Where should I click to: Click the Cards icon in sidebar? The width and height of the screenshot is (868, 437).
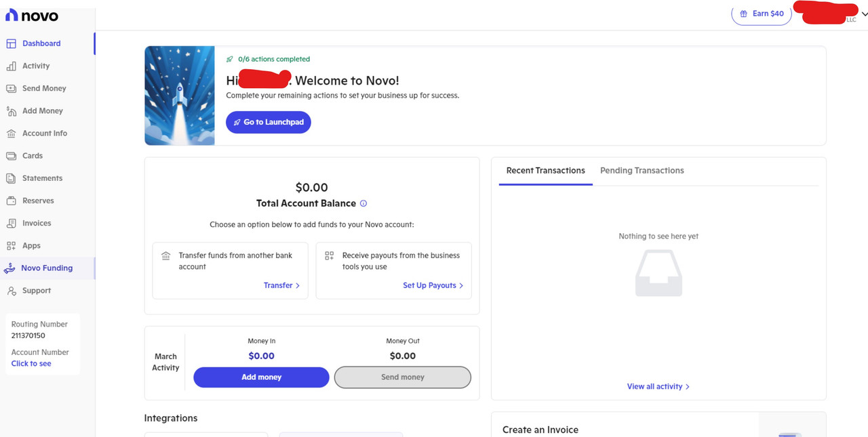click(x=11, y=156)
